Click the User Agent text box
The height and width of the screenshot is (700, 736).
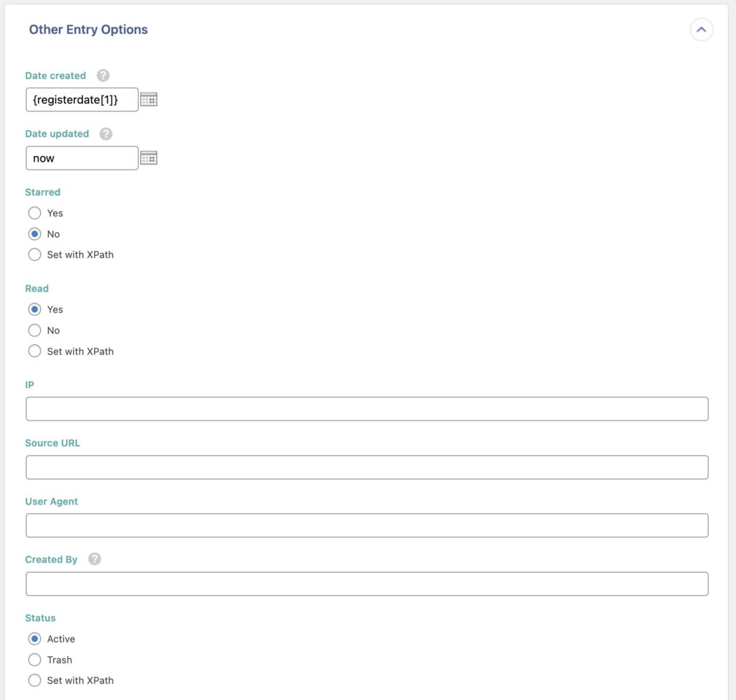(367, 525)
